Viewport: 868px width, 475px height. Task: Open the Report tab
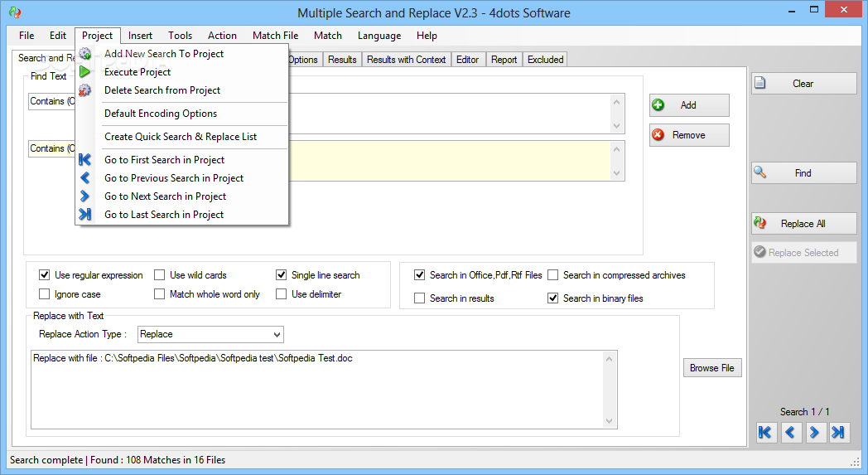click(504, 60)
